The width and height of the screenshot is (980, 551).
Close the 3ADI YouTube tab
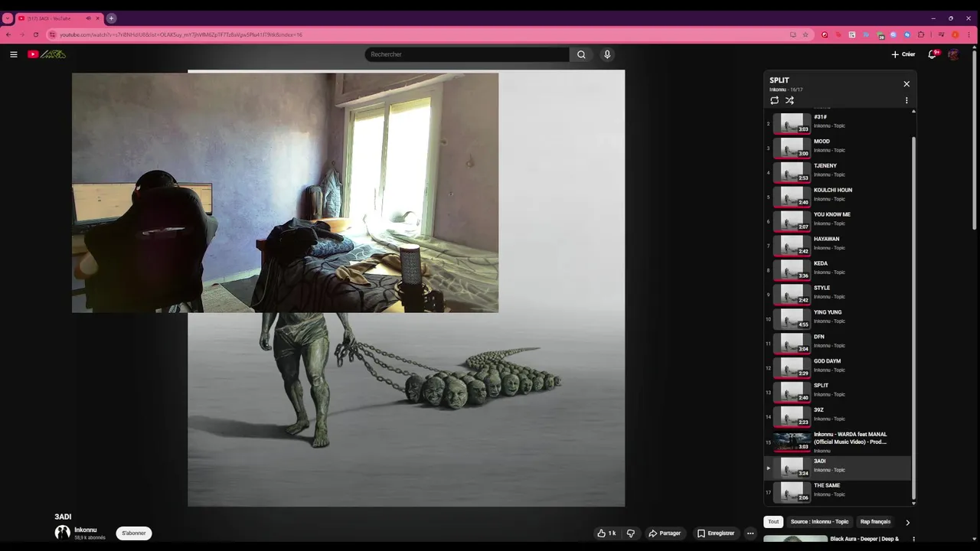[98, 18]
